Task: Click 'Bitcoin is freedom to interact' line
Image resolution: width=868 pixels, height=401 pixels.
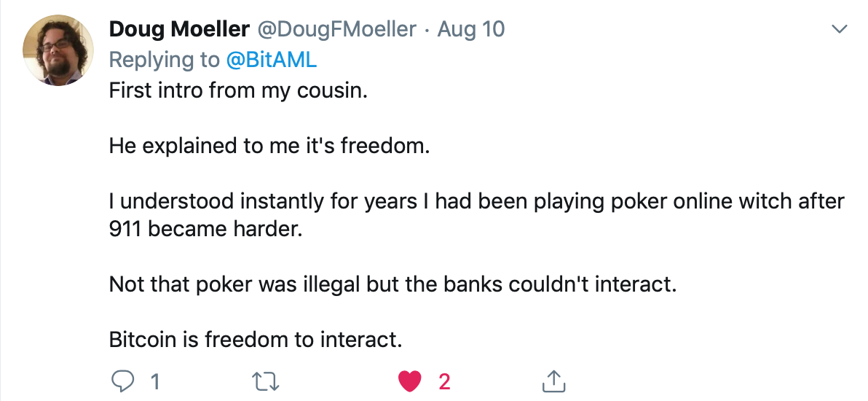Action: (256, 339)
